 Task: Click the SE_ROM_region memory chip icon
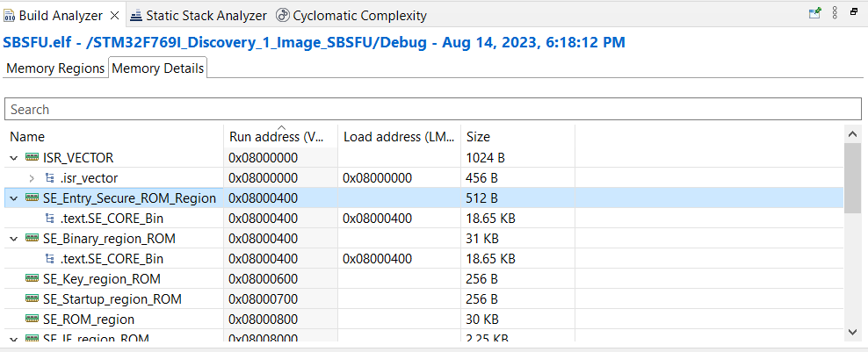pyautogui.click(x=33, y=320)
